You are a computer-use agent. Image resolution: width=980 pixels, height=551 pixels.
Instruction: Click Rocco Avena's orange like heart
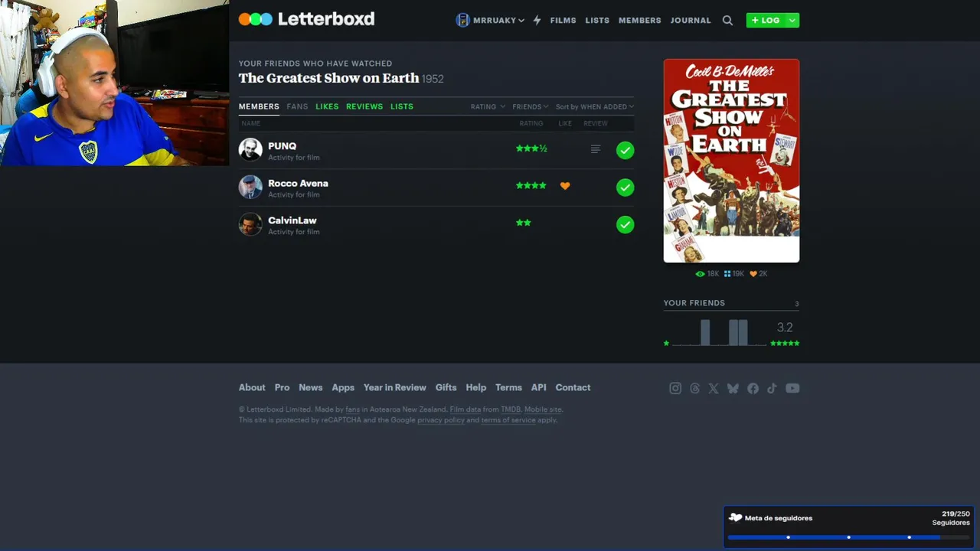[x=565, y=186]
